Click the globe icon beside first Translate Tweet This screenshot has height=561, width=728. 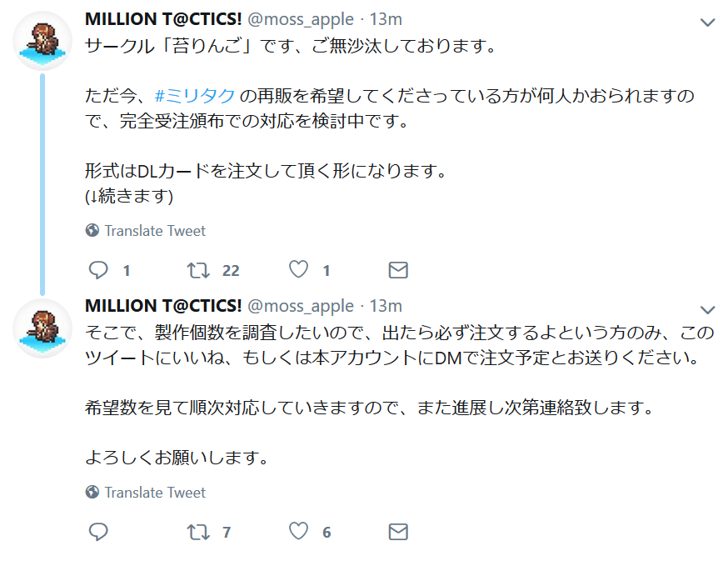click(92, 231)
